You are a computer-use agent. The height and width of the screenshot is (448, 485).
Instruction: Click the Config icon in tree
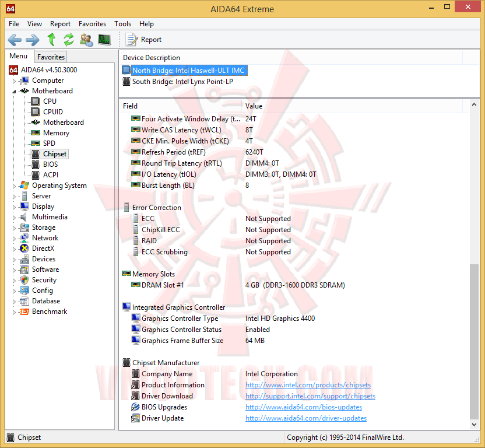click(x=24, y=290)
